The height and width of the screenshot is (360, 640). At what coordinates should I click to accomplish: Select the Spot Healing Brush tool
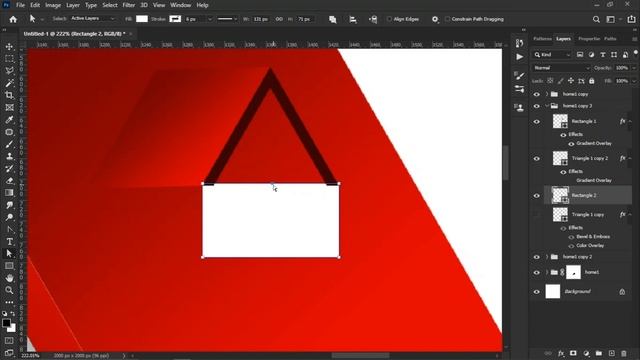(x=9, y=132)
